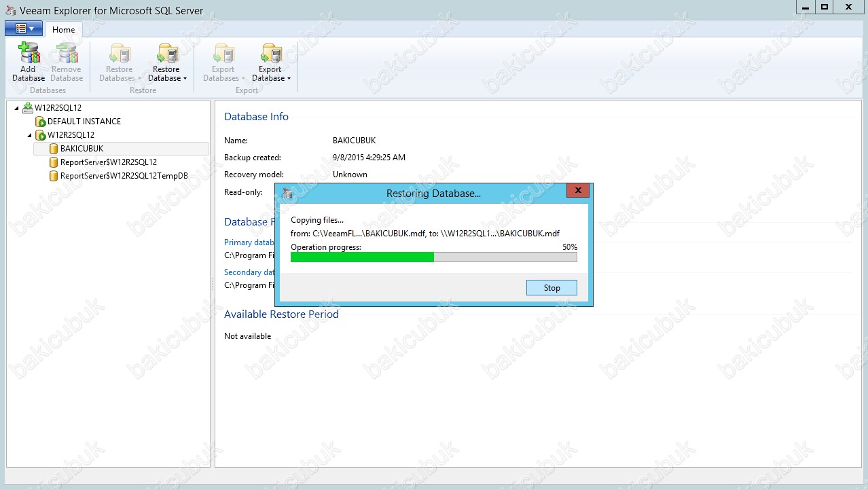Click the DEFAULT INSTANCE icon

[x=41, y=122]
